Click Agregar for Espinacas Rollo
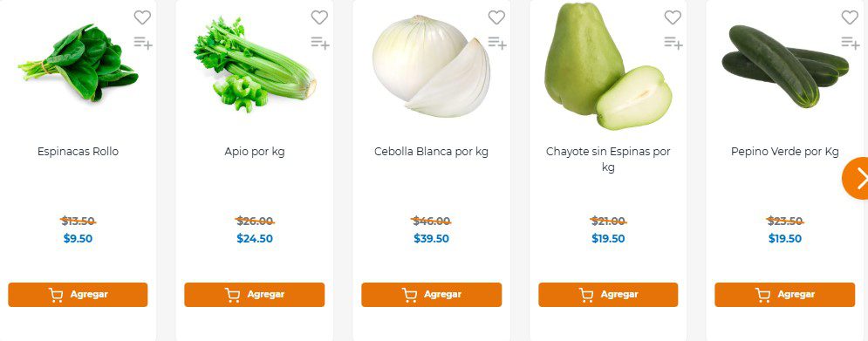 tap(78, 295)
